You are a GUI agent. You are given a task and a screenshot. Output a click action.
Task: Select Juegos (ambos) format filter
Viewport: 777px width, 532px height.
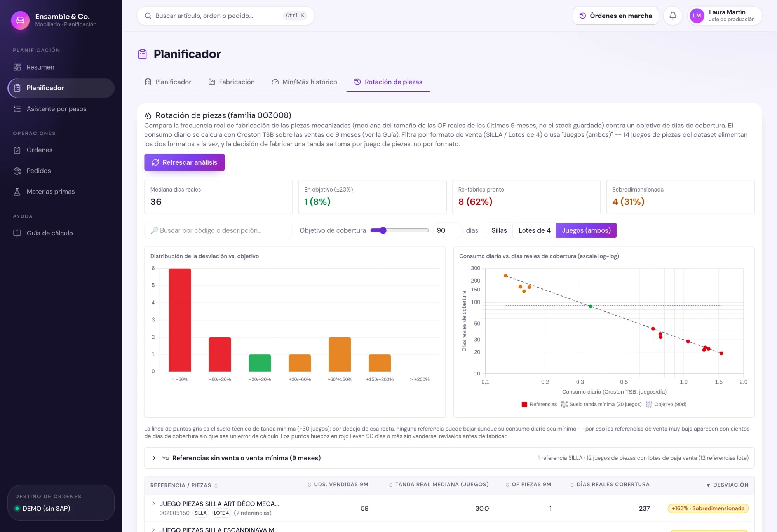pos(586,230)
